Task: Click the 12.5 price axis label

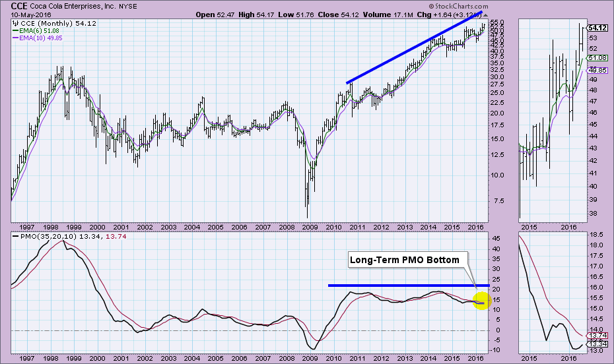Action: (498, 155)
